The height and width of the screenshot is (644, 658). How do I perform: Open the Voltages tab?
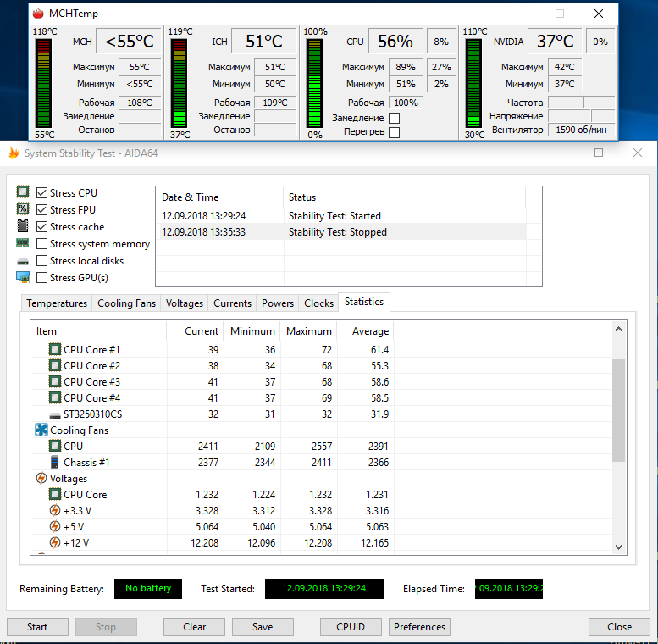185,303
